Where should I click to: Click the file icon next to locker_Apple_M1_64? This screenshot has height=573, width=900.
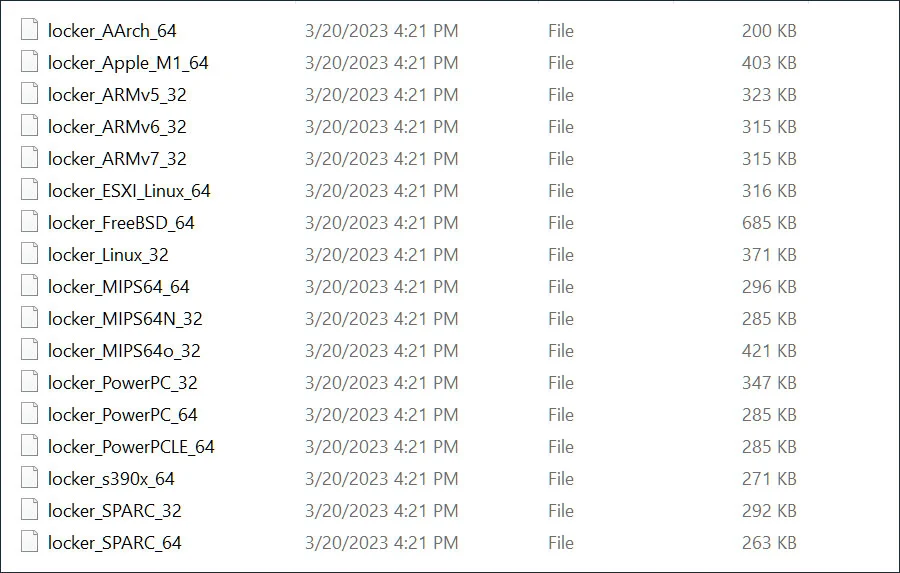(28, 63)
